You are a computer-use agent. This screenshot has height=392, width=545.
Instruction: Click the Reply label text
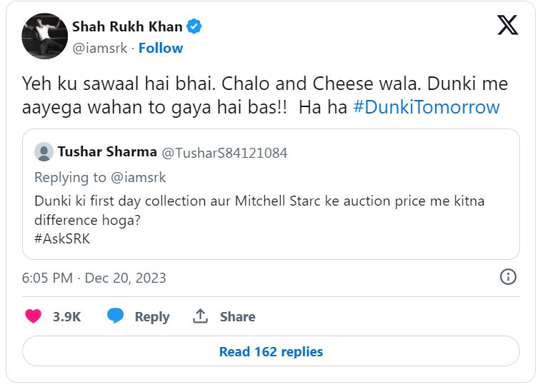click(x=152, y=317)
